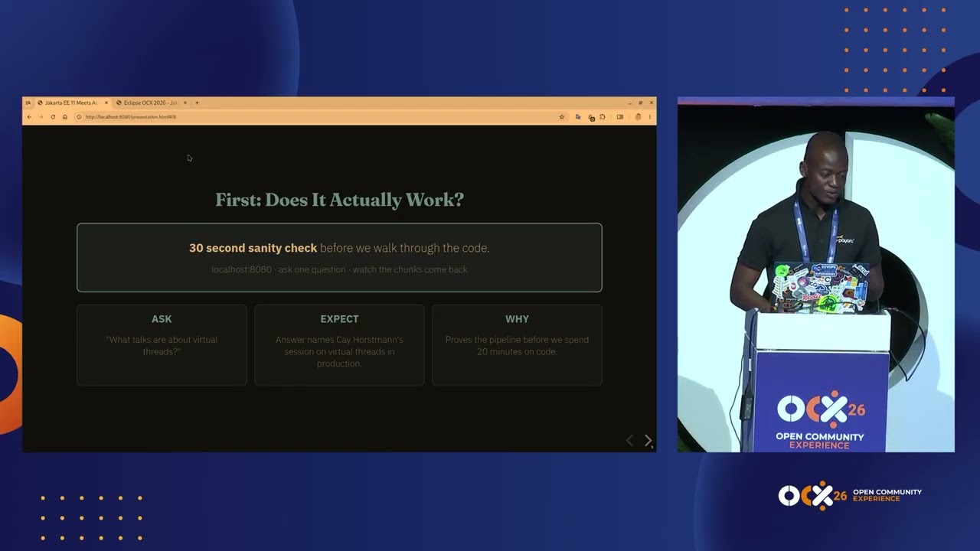Toggle the browser side panel
This screenshot has width=980, height=551.
point(620,117)
